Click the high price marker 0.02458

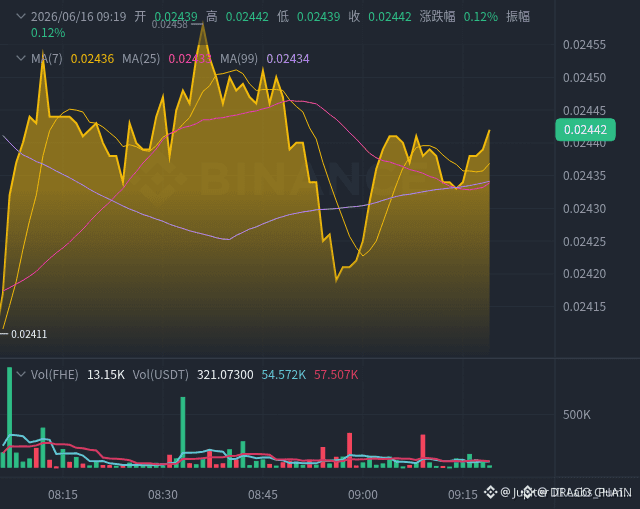pos(170,24)
